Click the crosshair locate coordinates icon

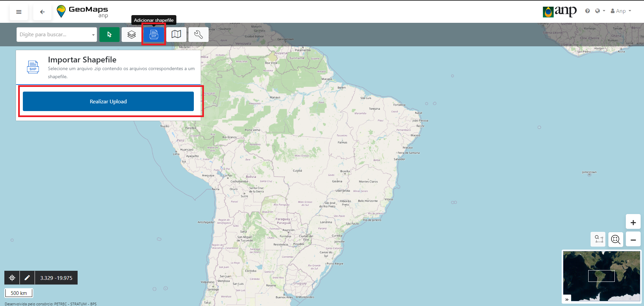(12, 278)
